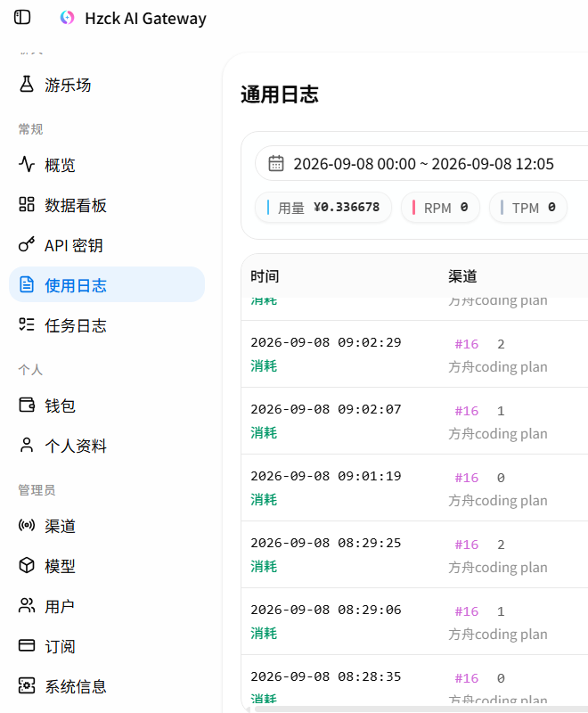Select the 使用日志 usage log item
Image resolution: width=588 pixels, height=713 pixels.
click(107, 284)
